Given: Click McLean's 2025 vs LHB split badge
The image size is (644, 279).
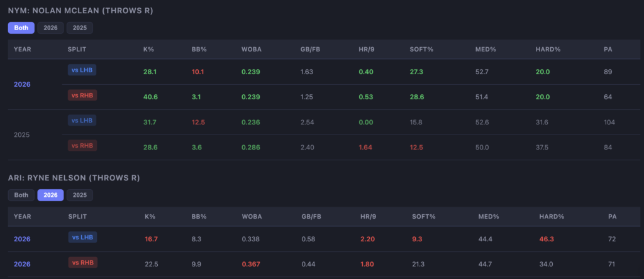Looking at the screenshot, I should point(82,120).
